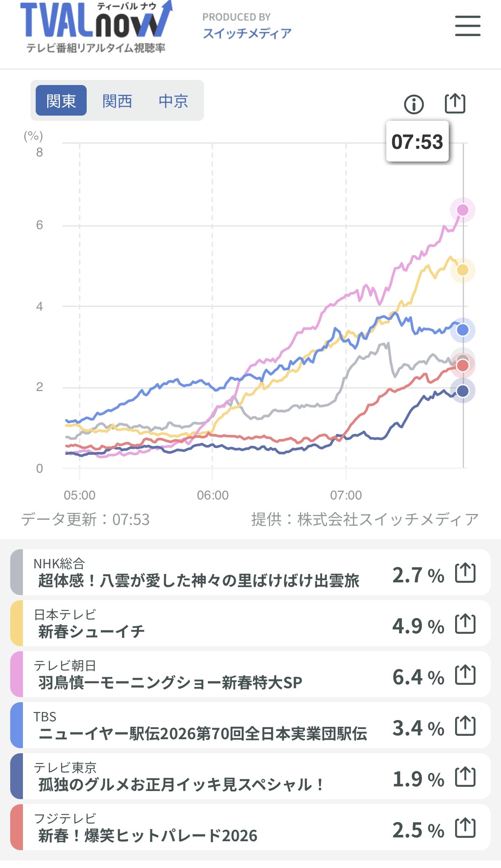This screenshot has width=501, height=868.
Task: Open the スイッチメディア producer link
Action: point(247,33)
